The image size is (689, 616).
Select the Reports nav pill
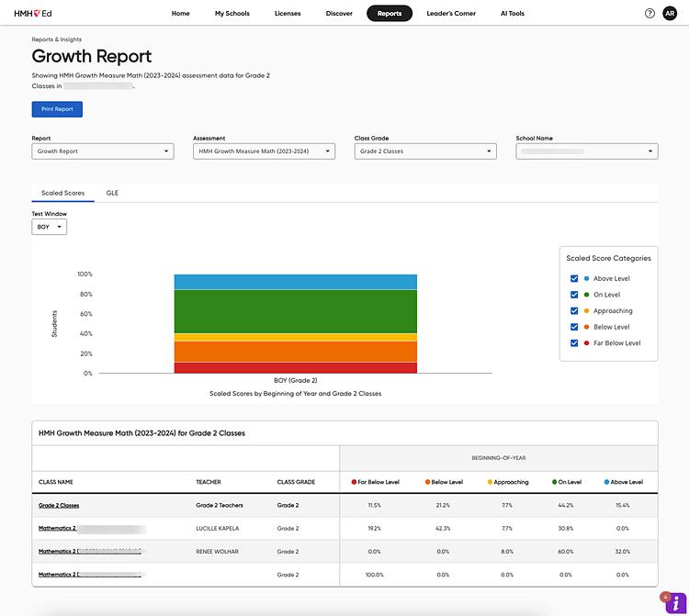pyautogui.click(x=390, y=14)
